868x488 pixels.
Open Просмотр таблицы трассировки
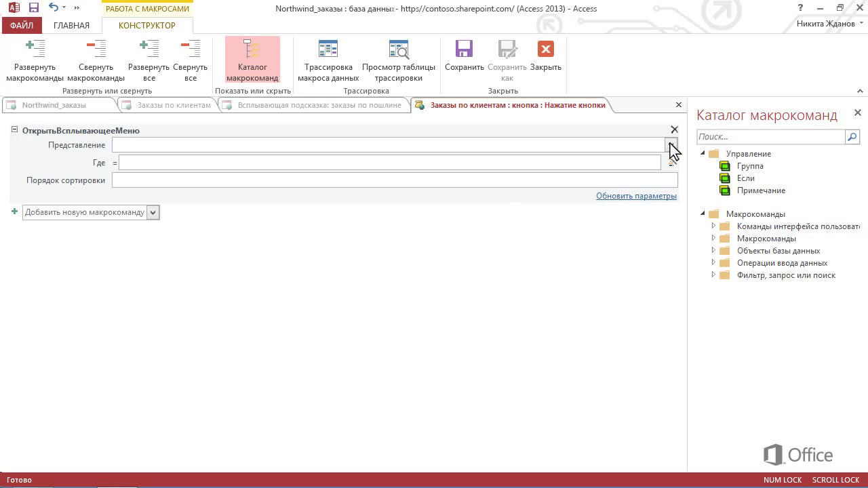point(399,60)
